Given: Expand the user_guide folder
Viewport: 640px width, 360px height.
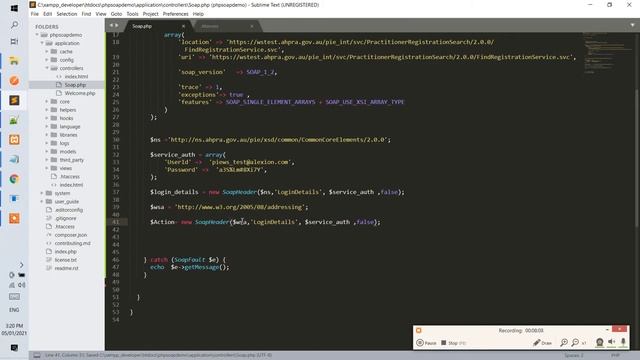Looking at the screenshot, I should tap(42, 202).
